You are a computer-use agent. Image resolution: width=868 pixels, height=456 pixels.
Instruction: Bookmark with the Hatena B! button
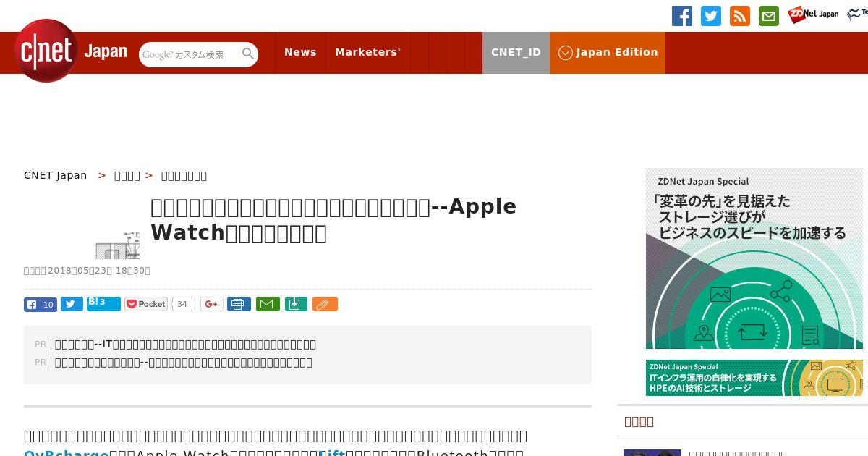tap(103, 303)
